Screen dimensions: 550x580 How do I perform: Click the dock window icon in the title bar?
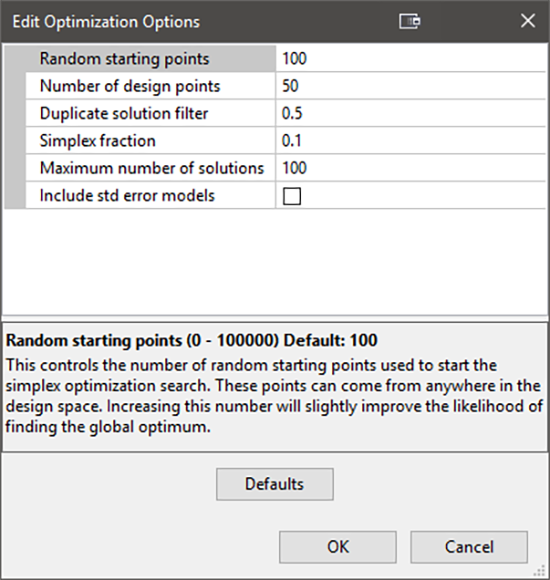(409, 21)
